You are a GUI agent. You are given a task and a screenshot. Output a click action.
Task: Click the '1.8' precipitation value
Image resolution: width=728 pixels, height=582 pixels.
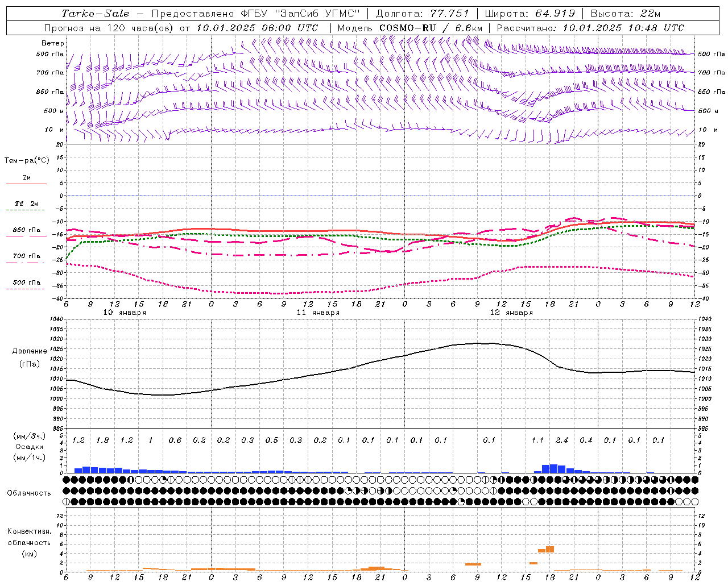(102, 440)
